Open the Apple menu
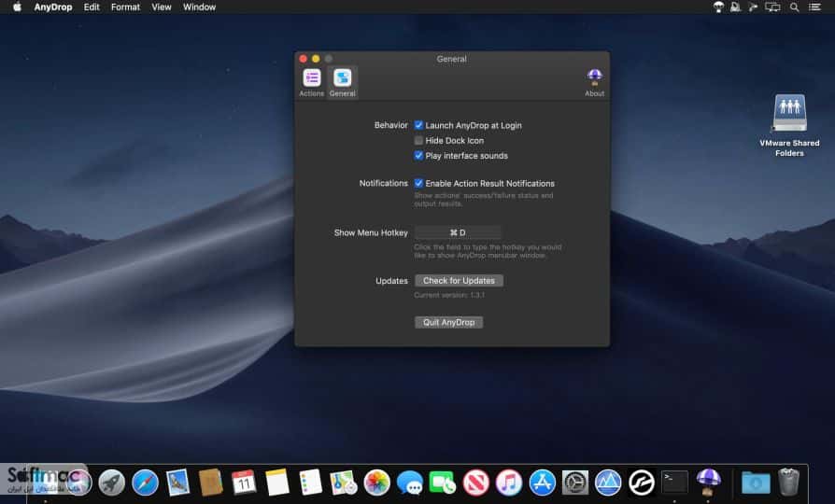 point(17,7)
